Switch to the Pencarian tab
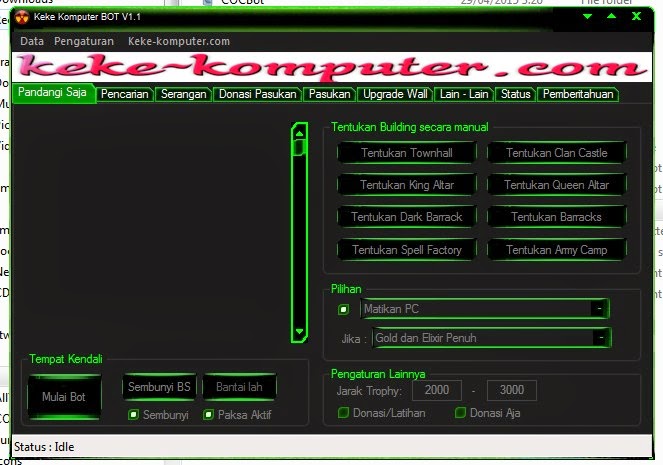The height and width of the screenshot is (465, 663). (x=125, y=94)
